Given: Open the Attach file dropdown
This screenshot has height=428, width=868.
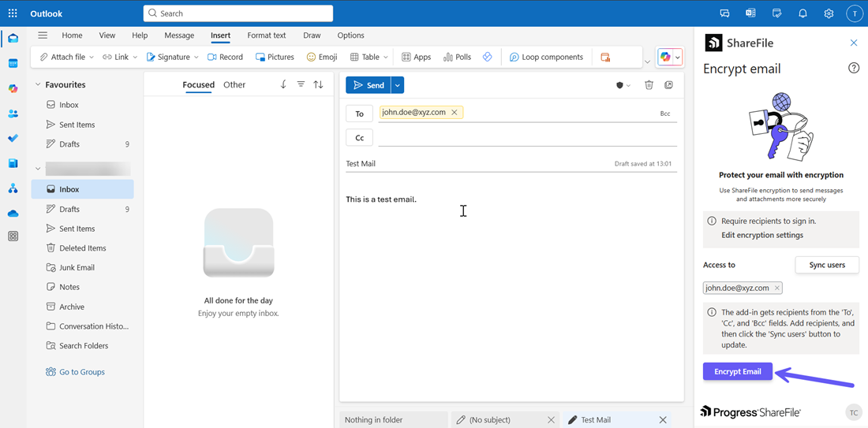Looking at the screenshot, I should click(x=92, y=58).
